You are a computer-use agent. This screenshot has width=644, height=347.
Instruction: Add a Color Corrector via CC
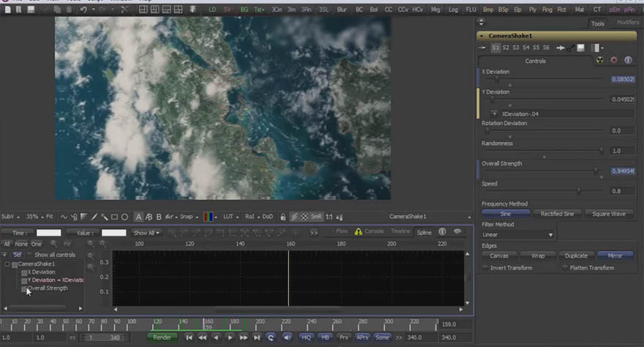coord(388,10)
